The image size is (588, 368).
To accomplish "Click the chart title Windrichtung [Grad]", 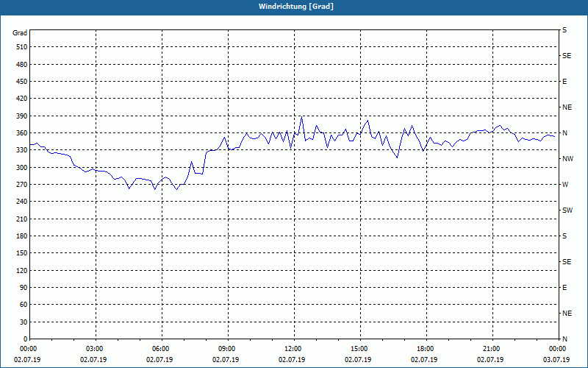I will [296, 7].
